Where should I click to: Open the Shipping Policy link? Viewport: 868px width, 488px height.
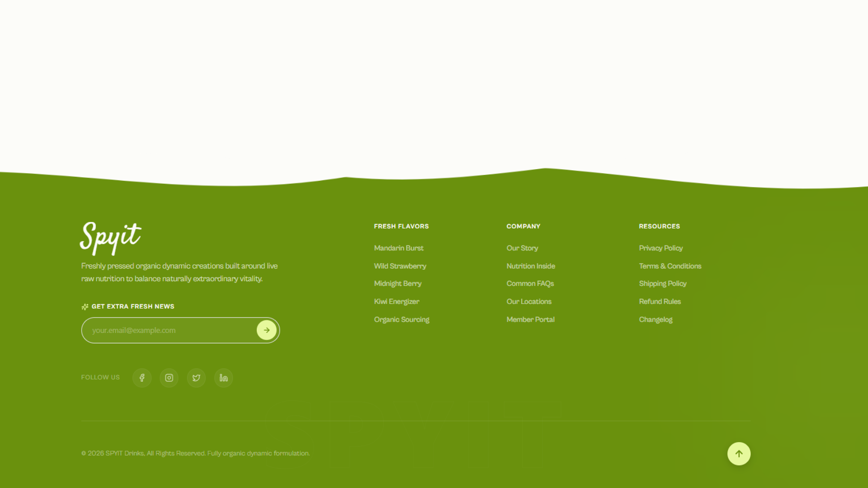click(x=663, y=284)
